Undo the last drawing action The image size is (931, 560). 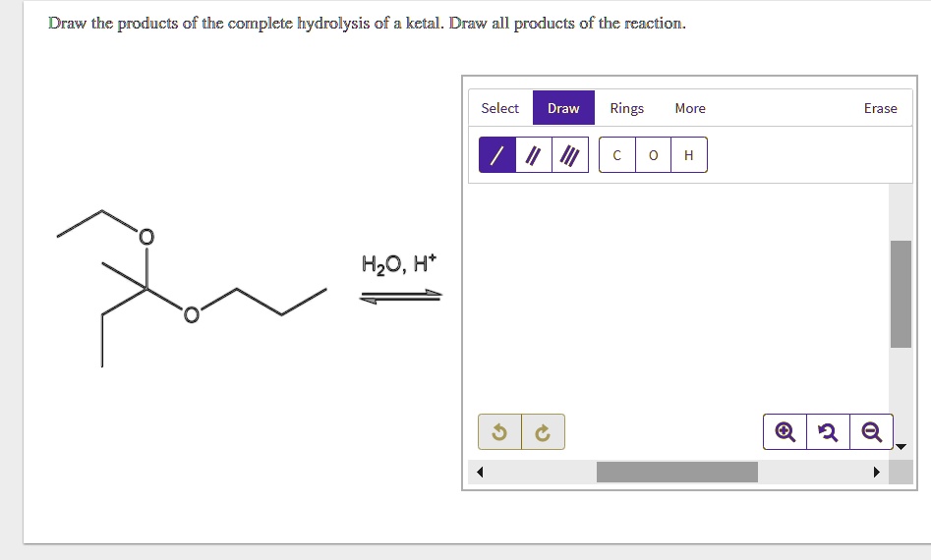click(x=499, y=432)
